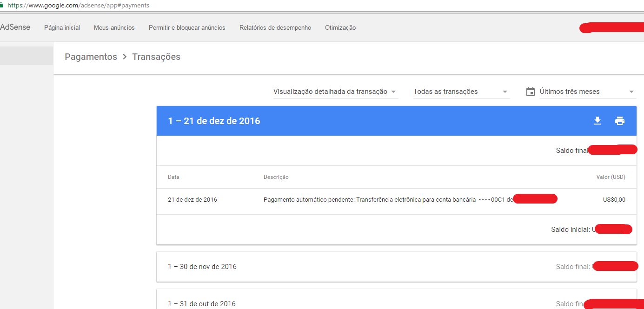Viewport: 644px width, 309px height.
Task: Click the Transações breadcrumb
Action: pyautogui.click(x=156, y=57)
